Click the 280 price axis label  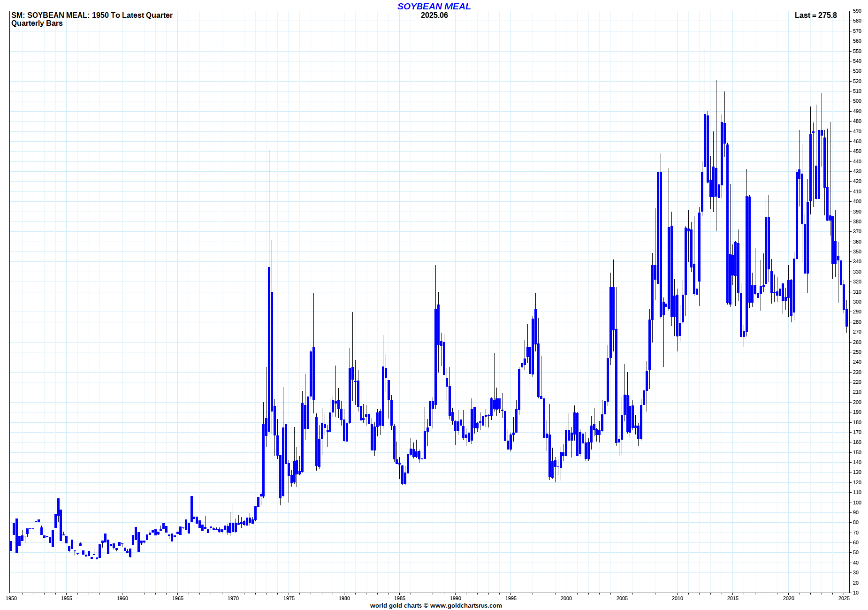click(857, 322)
